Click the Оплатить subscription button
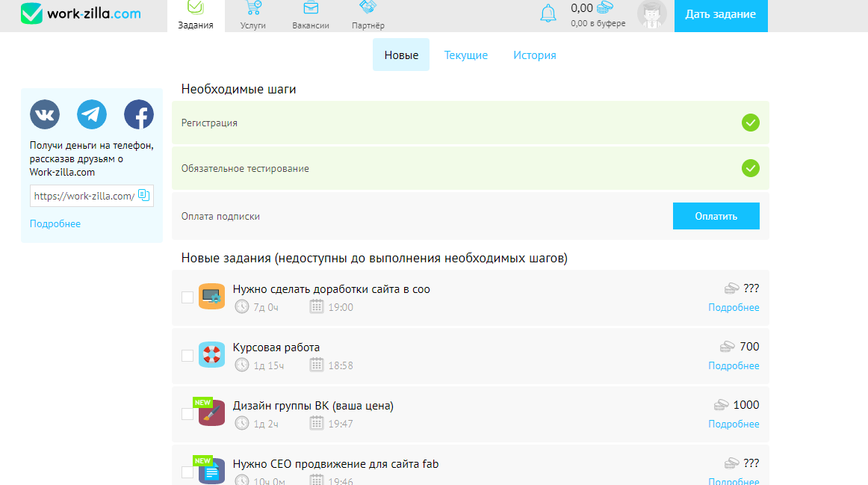This screenshot has height=485, width=868. click(716, 216)
